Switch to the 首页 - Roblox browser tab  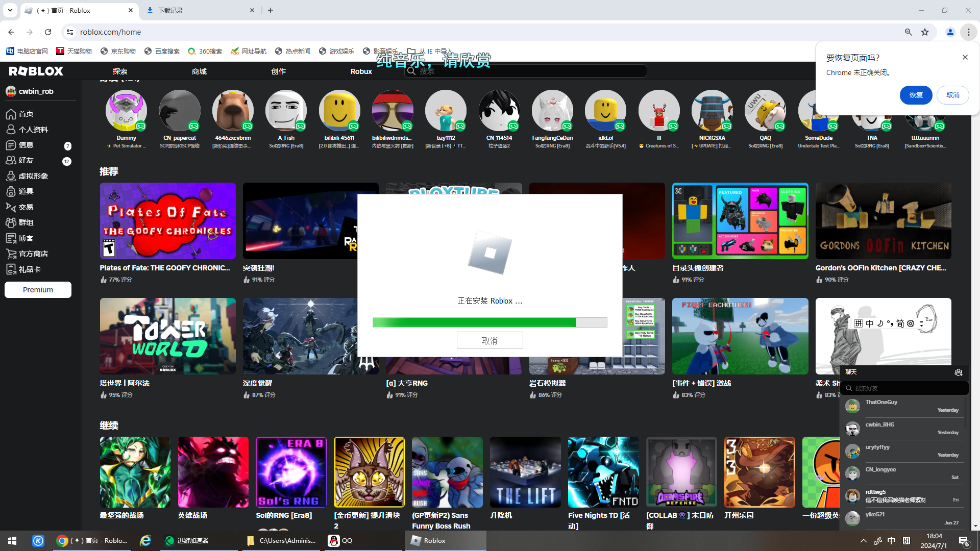[80, 10]
